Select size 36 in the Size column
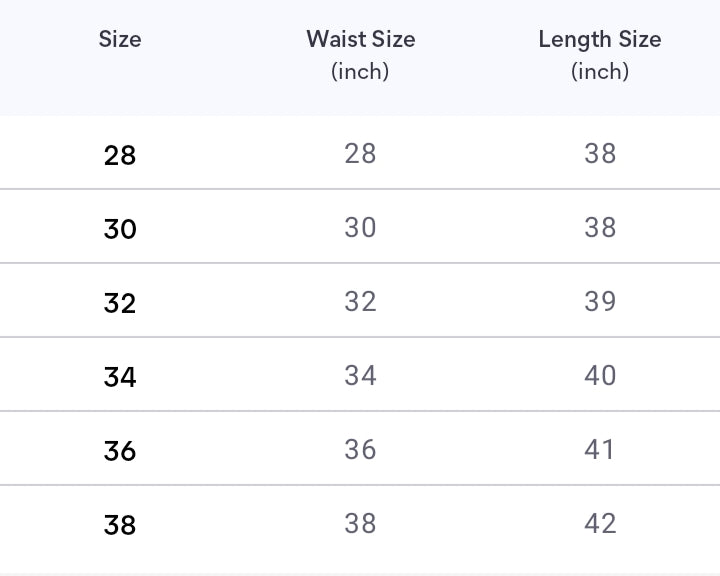Screen dimensions: 720x576 (120, 451)
